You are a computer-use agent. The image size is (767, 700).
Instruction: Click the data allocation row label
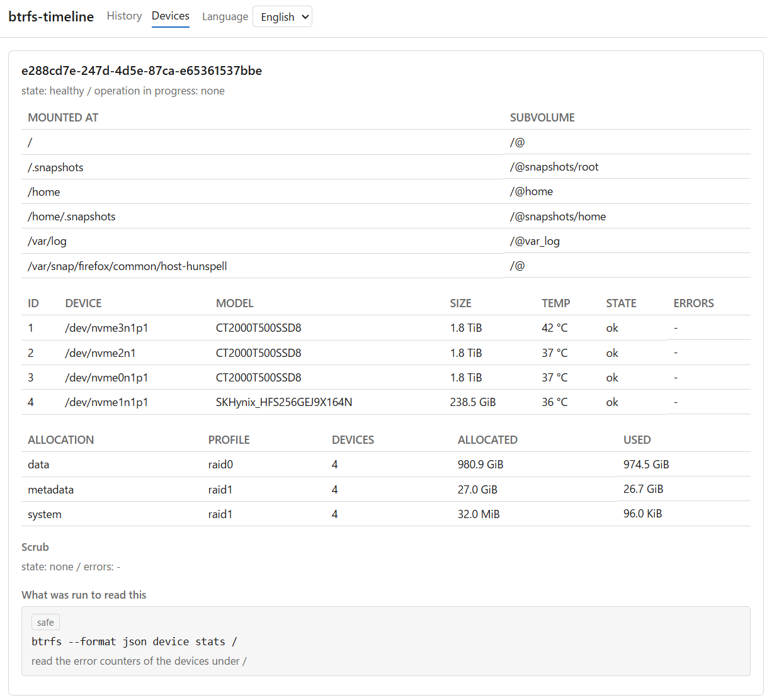38,465
